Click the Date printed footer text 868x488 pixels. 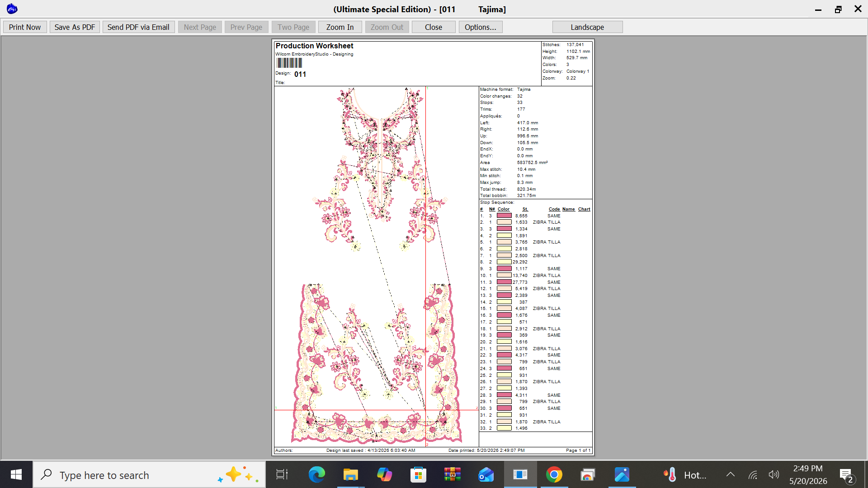(486, 450)
